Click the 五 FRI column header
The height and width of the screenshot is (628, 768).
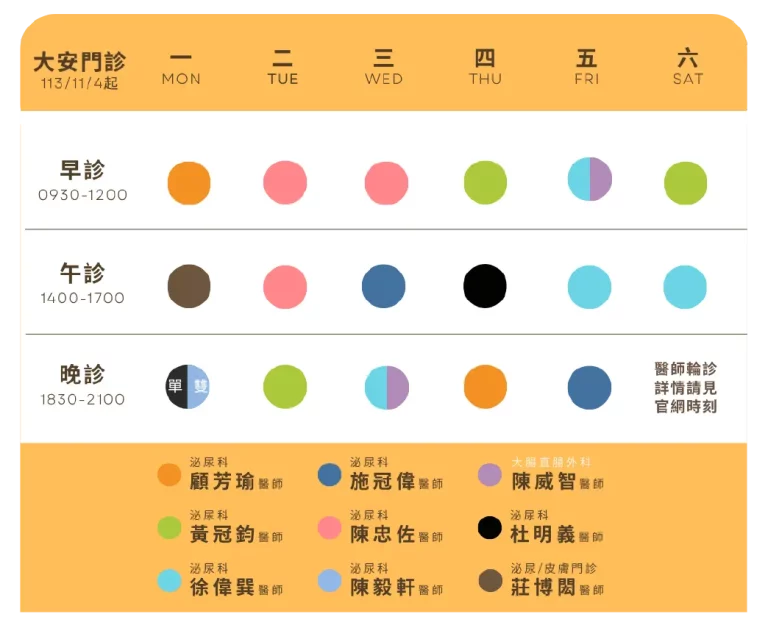pyautogui.click(x=587, y=67)
